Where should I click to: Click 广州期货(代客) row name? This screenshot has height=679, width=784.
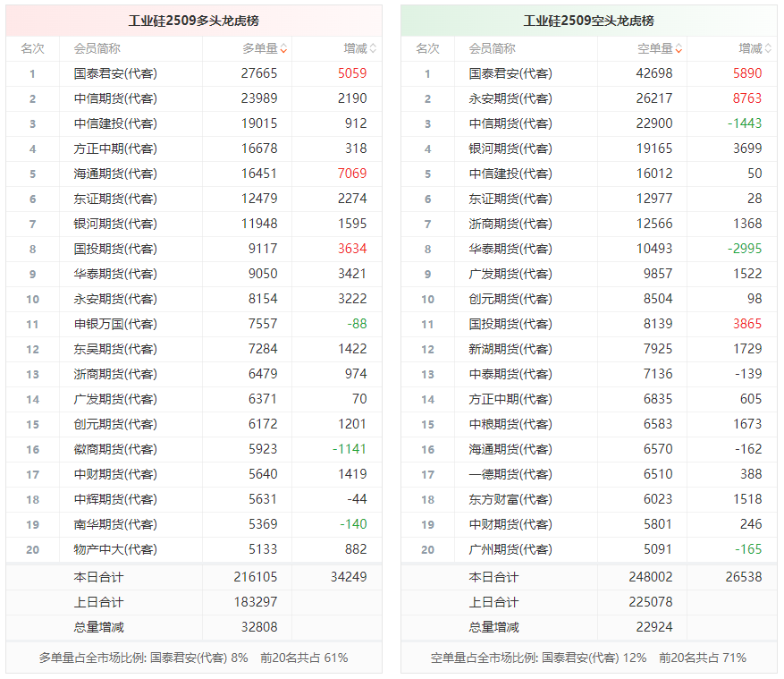(x=510, y=549)
